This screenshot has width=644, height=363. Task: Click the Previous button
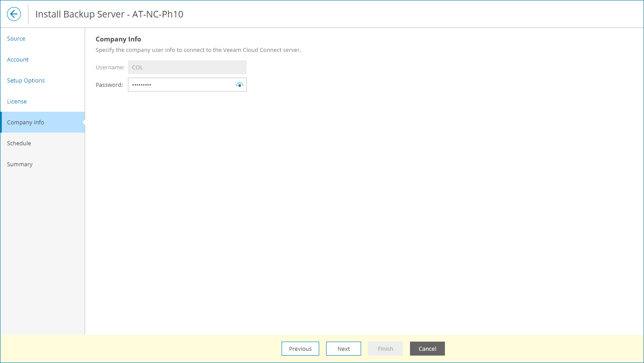(x=300, y=349)
